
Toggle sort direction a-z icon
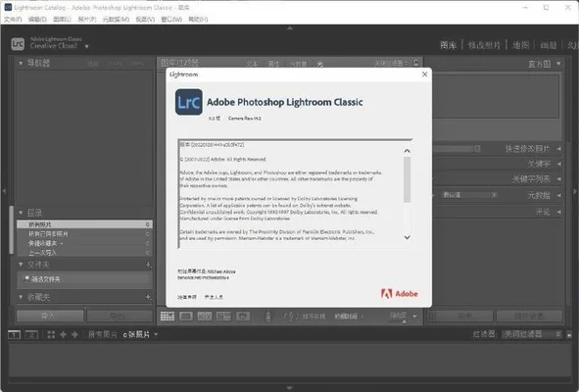(290, 317)
